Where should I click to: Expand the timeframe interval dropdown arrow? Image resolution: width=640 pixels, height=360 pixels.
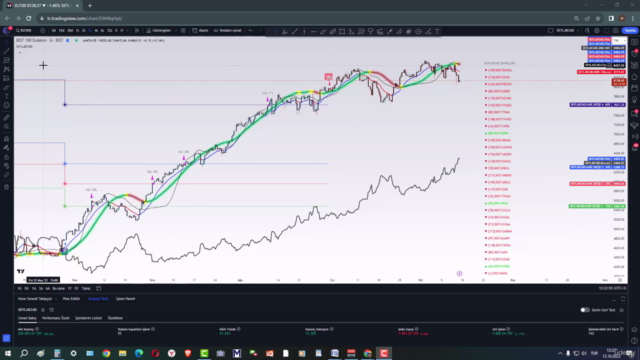coord(127,31)
